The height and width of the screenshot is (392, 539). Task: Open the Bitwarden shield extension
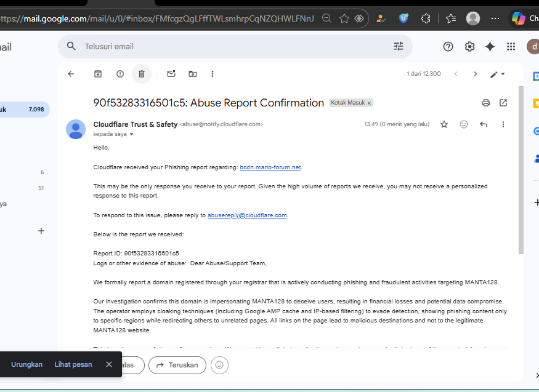pos(403,18)
